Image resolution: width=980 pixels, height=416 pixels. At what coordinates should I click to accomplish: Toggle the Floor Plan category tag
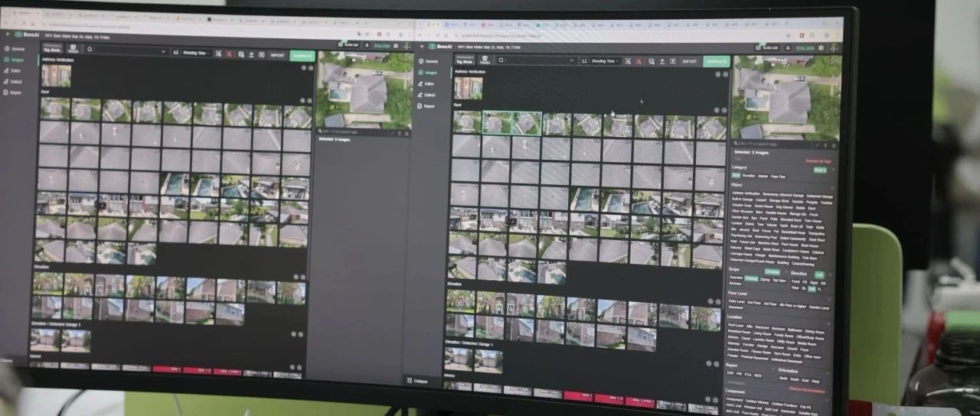click(x=779, y=177)
